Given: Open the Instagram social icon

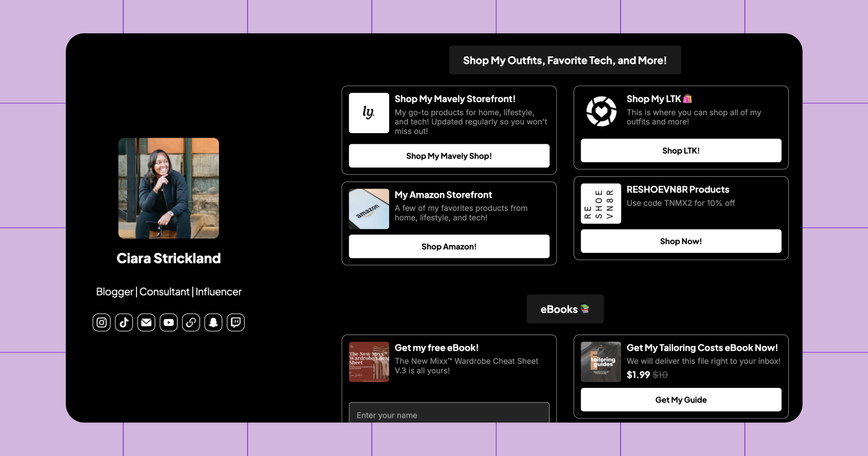Looking at the screenshot, I should pos(101,322).
